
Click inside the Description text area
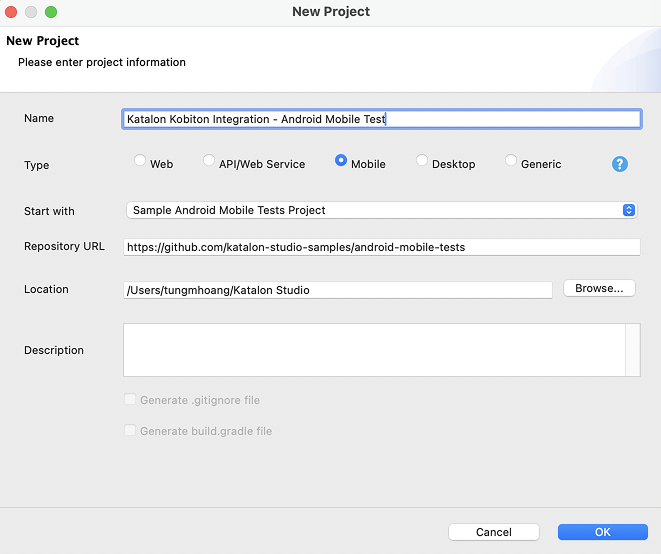click(x=374, y=350)
